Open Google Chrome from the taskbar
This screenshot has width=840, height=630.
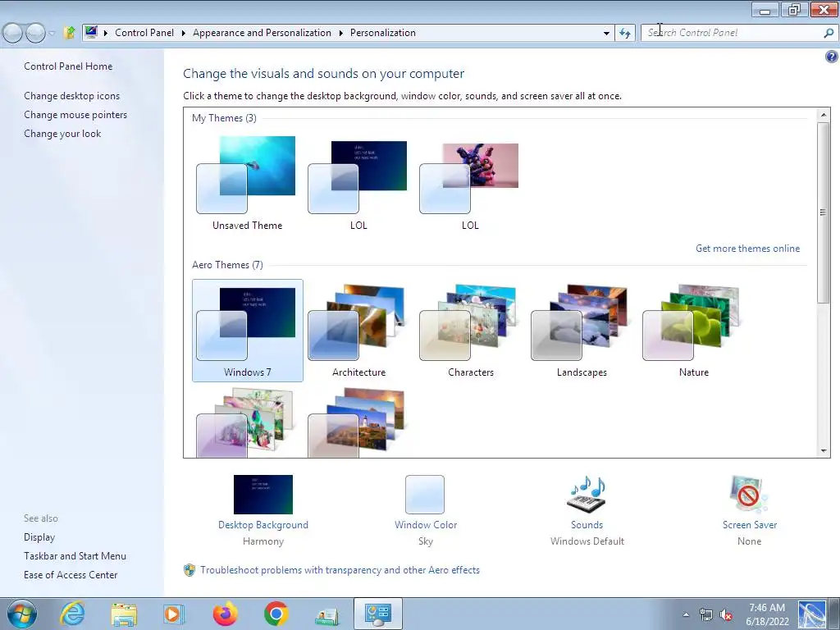tap(276, 614)
